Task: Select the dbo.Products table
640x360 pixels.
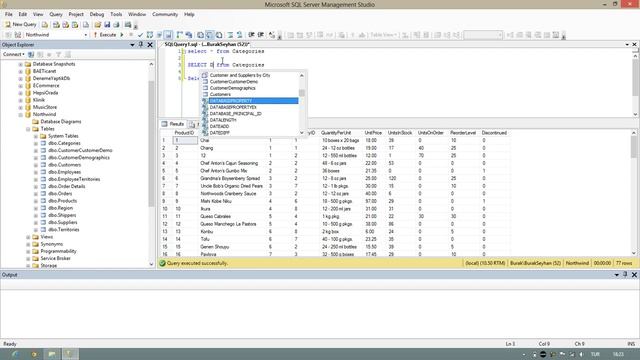Action: 62,201
